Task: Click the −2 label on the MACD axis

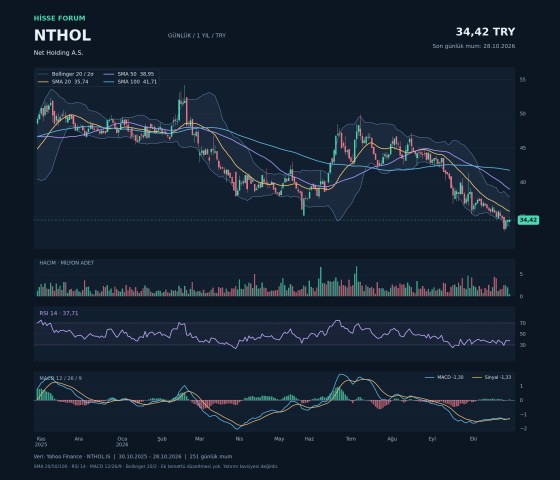Action: (523, 429)
